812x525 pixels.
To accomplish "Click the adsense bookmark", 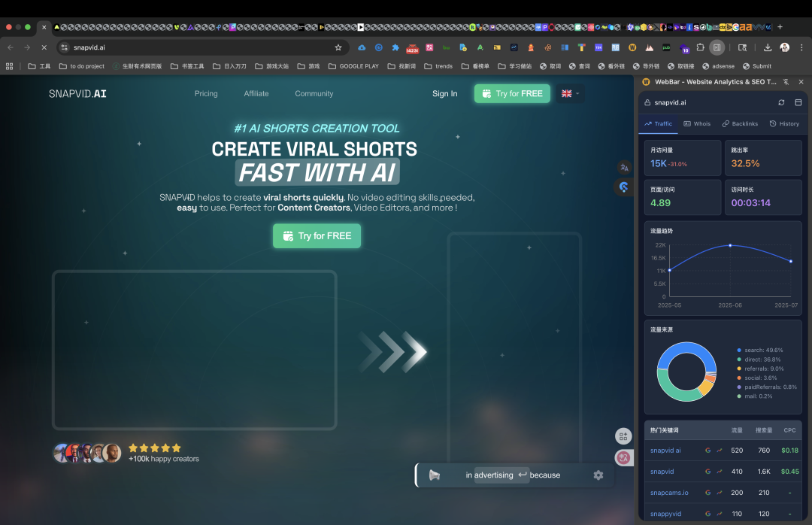I will coord(718,66).
